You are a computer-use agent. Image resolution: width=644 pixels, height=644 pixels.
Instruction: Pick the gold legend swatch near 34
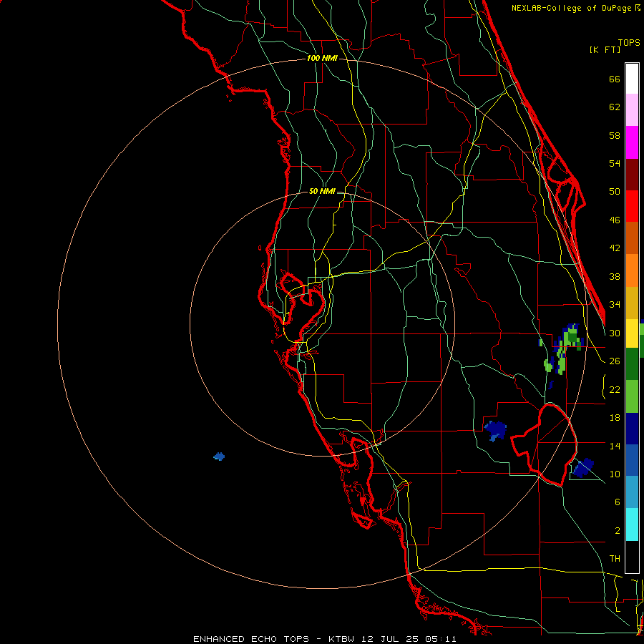point(632,303)
